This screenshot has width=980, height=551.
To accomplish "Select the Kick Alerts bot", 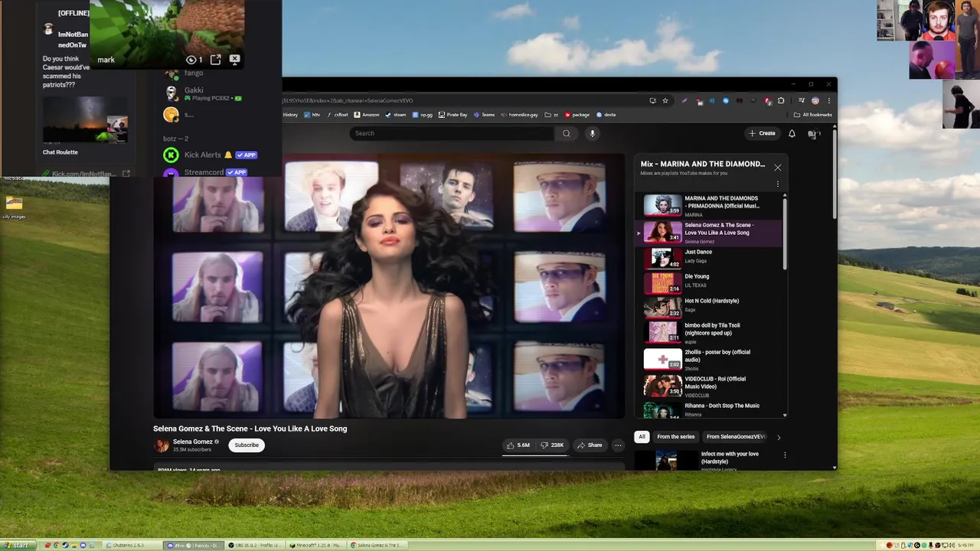I will (x=210, y=155).
